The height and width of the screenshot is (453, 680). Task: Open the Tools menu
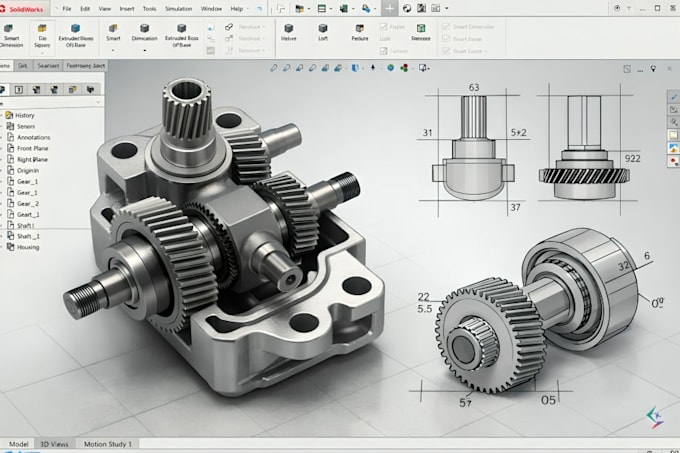[x=149, y=9]
